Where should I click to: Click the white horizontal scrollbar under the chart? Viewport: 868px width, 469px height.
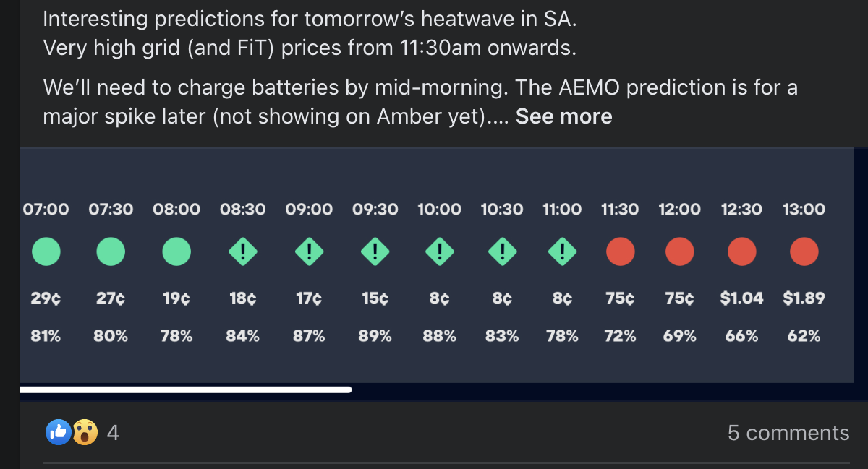point(186,390)
